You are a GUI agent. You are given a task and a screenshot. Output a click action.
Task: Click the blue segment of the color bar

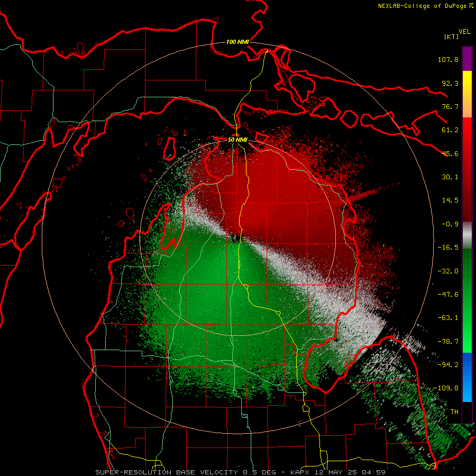pyautogui.click(x=467, y=377)
